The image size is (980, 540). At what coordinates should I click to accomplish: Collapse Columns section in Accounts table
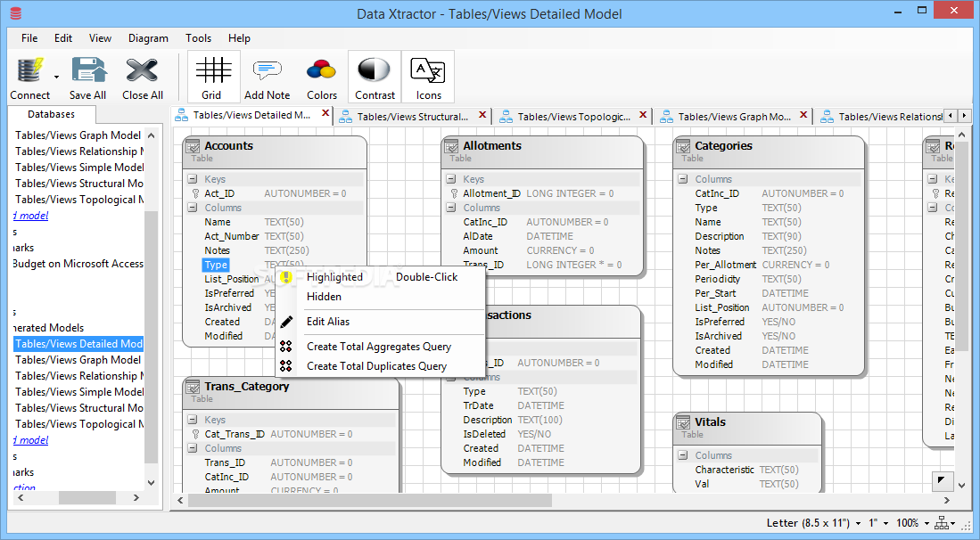pos(194,208)
